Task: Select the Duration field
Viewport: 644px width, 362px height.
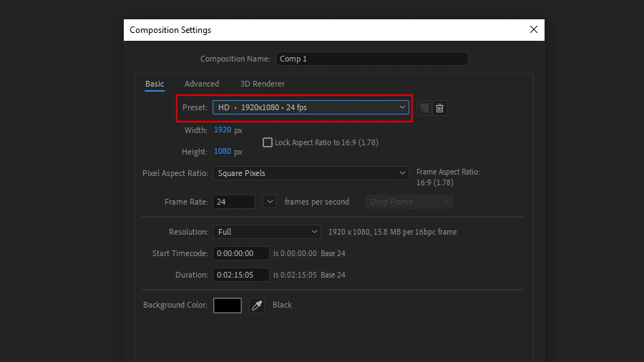Action: 240,275
